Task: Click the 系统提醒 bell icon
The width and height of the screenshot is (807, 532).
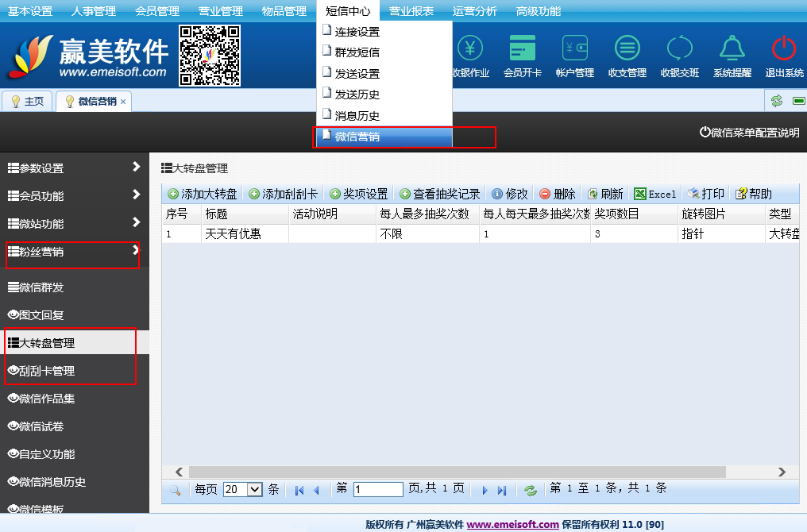Action: click(732, 49)
